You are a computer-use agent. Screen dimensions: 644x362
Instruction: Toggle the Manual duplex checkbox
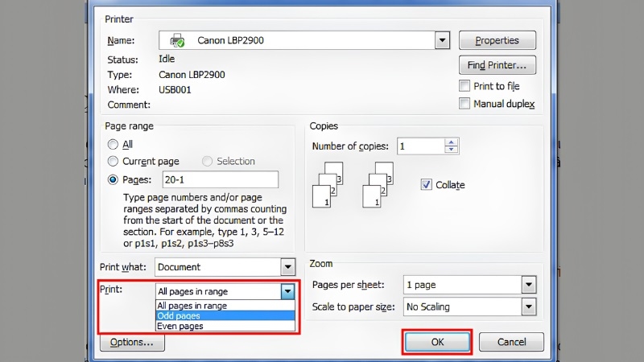point(464,104)
